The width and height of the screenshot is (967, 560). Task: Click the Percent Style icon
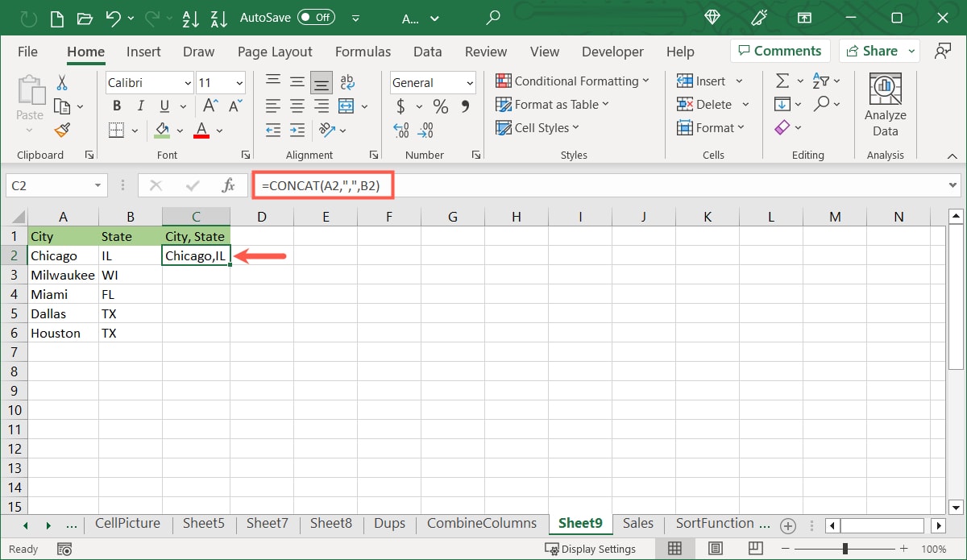click(441, 106)
